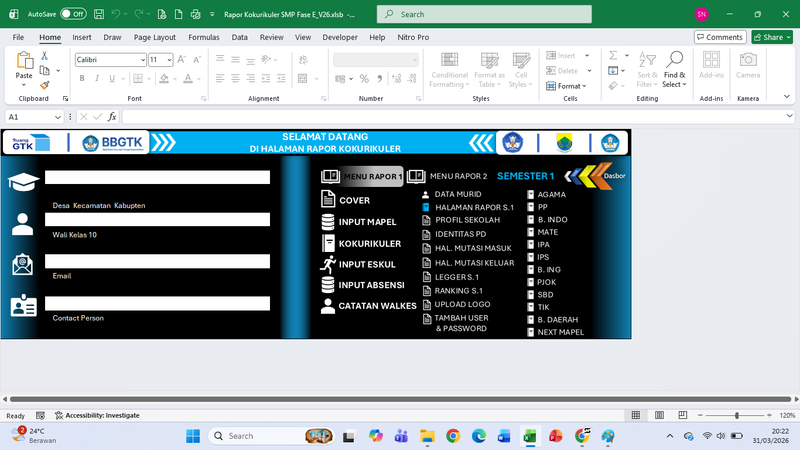Adjust the zoom slider in status bar
800x450 pixels.
tap(737, 415)
